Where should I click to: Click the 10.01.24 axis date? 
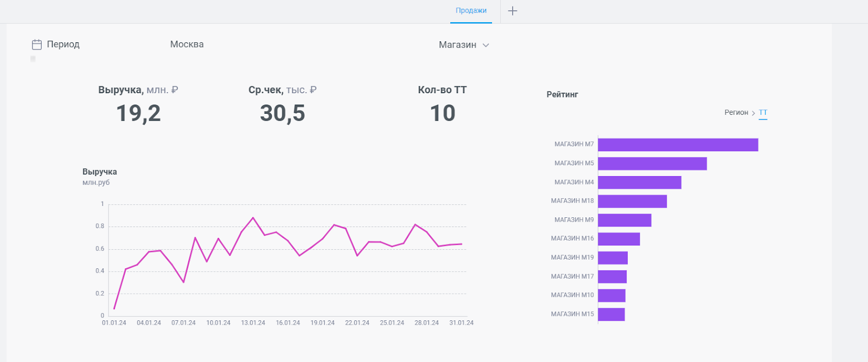click(218, 323)
